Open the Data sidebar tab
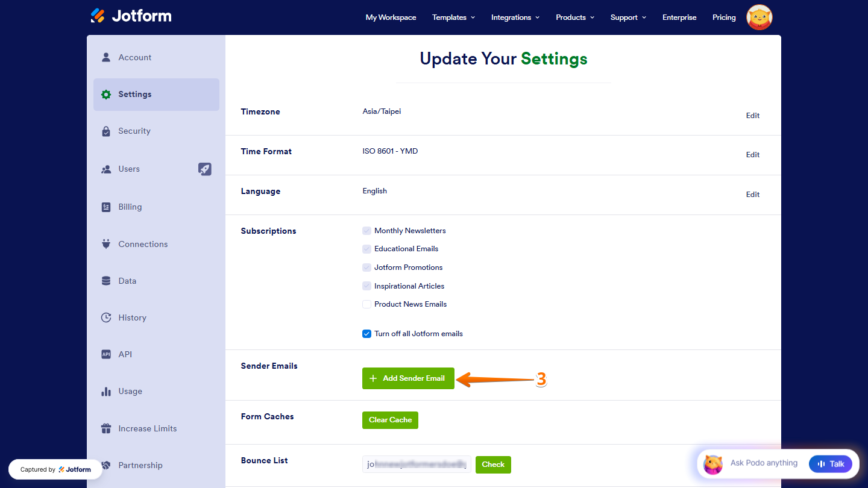This screenshot has width=868, height=488. [156, 281]
